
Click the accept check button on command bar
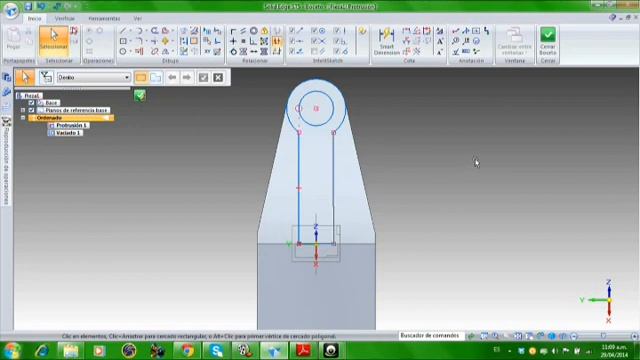click(203, 77)
